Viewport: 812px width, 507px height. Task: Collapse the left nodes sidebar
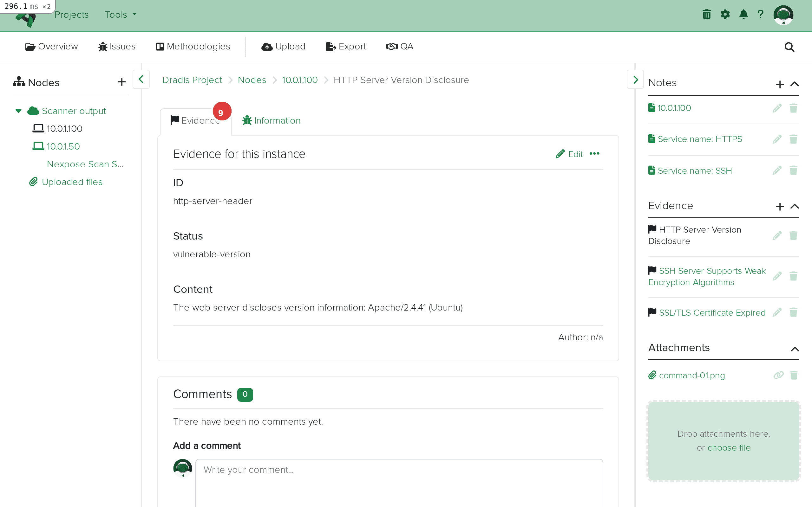[x=141, y=80]
